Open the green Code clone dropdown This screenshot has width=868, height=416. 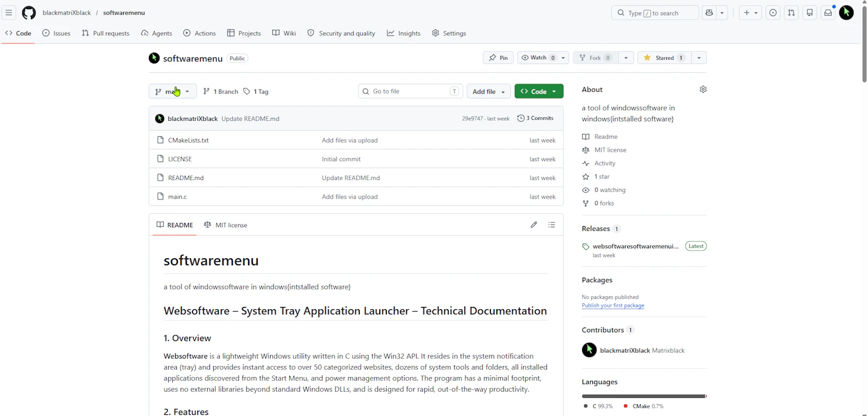(539, 91)
